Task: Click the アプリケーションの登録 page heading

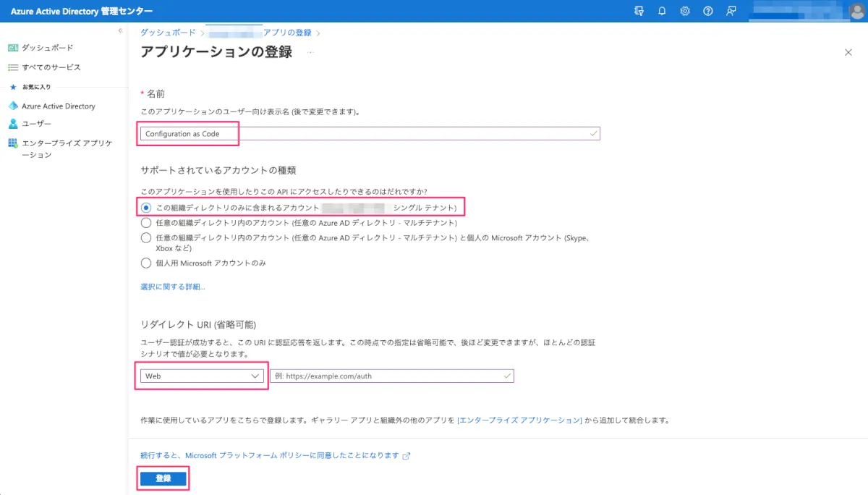Action: point(216,52)
